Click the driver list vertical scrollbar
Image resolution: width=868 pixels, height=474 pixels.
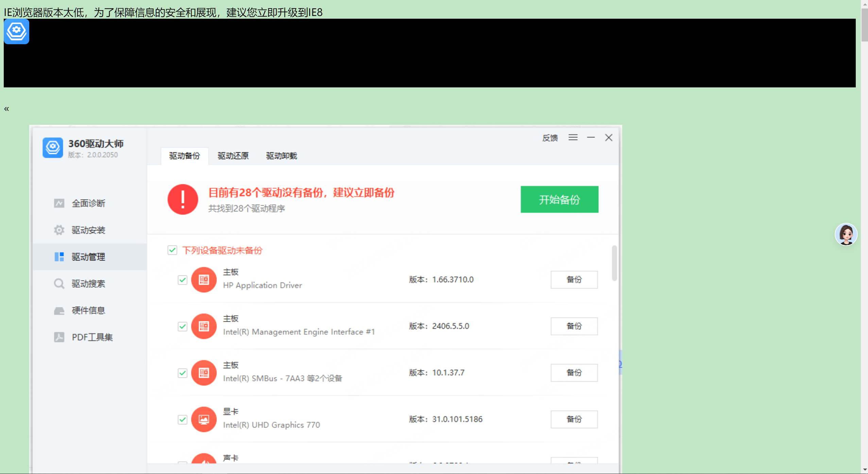[x=614, y=264]
